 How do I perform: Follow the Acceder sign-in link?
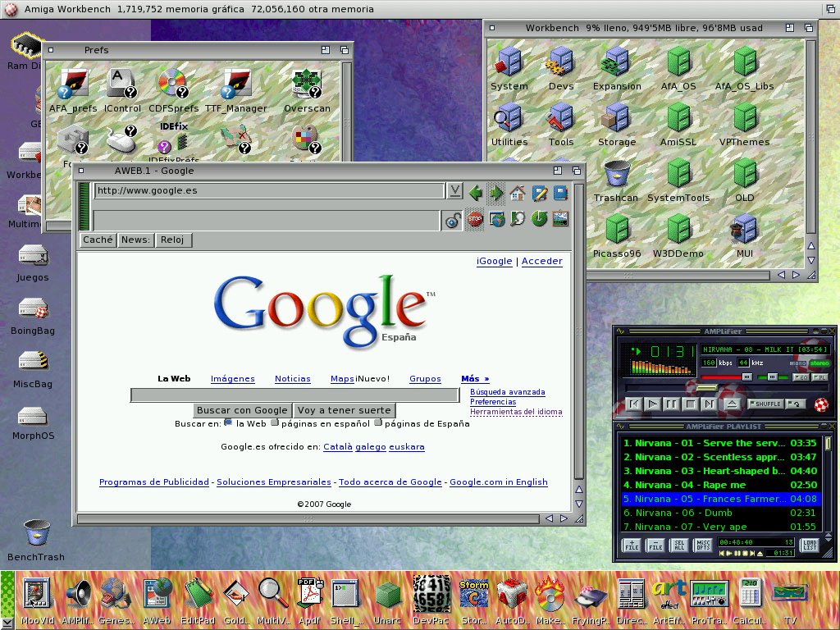click(x=541, y=261)
